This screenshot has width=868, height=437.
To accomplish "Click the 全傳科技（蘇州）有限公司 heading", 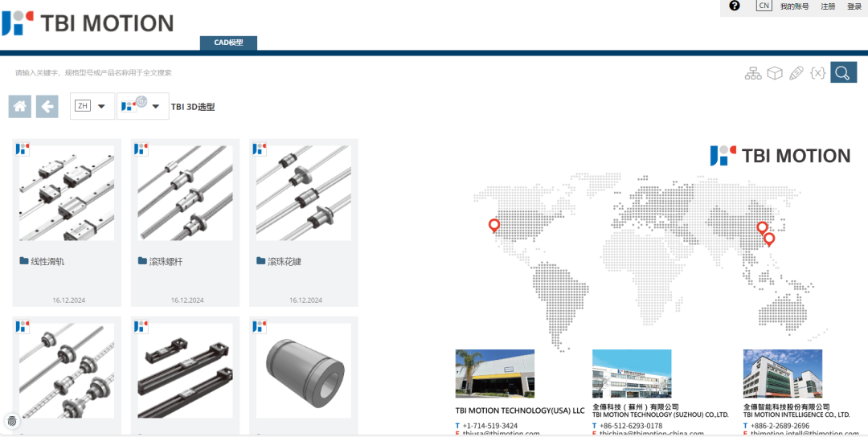I will 636,406.
